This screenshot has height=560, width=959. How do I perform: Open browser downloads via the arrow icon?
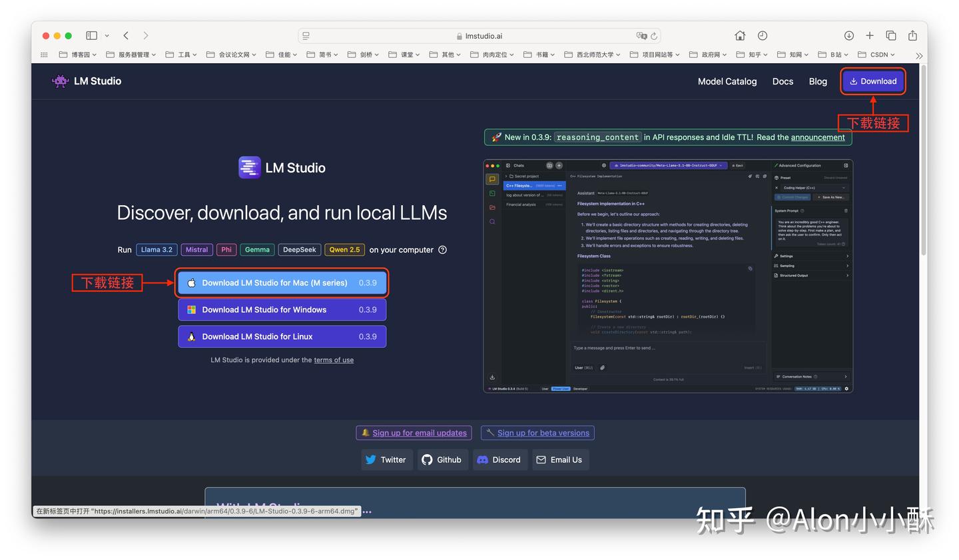click(848, 35)
